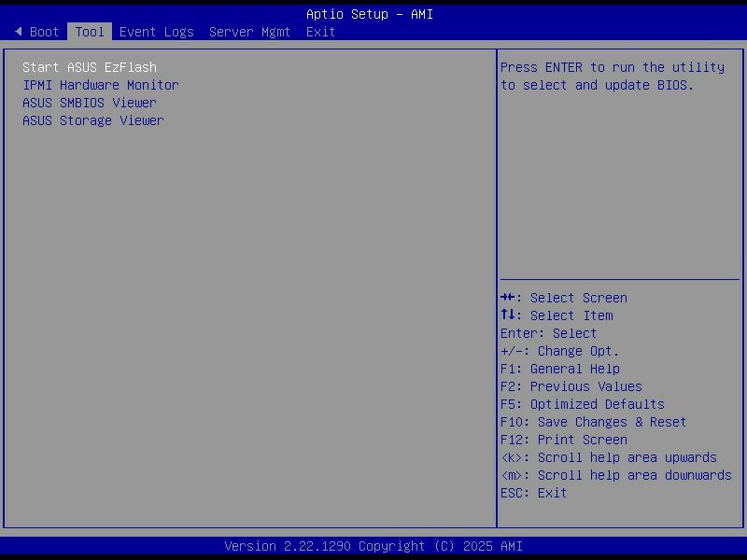
Task: Open the Event Logs tab
Action: coord(156,32)
